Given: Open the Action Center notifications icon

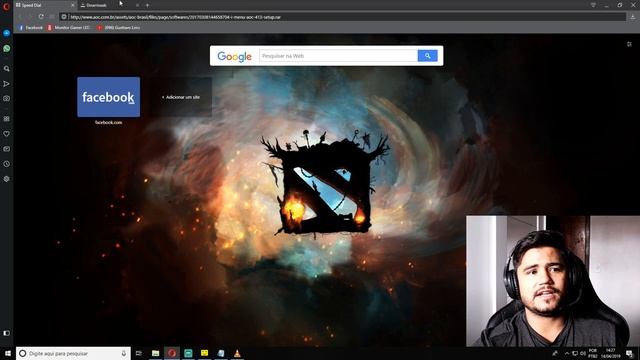Looking at the screenshot, I should 629,353.
